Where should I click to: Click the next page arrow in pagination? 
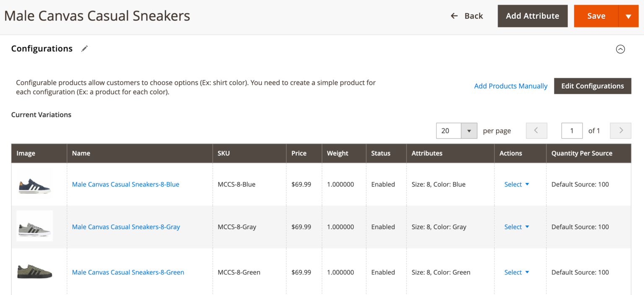pyautogui.click(x=620, y=131)
